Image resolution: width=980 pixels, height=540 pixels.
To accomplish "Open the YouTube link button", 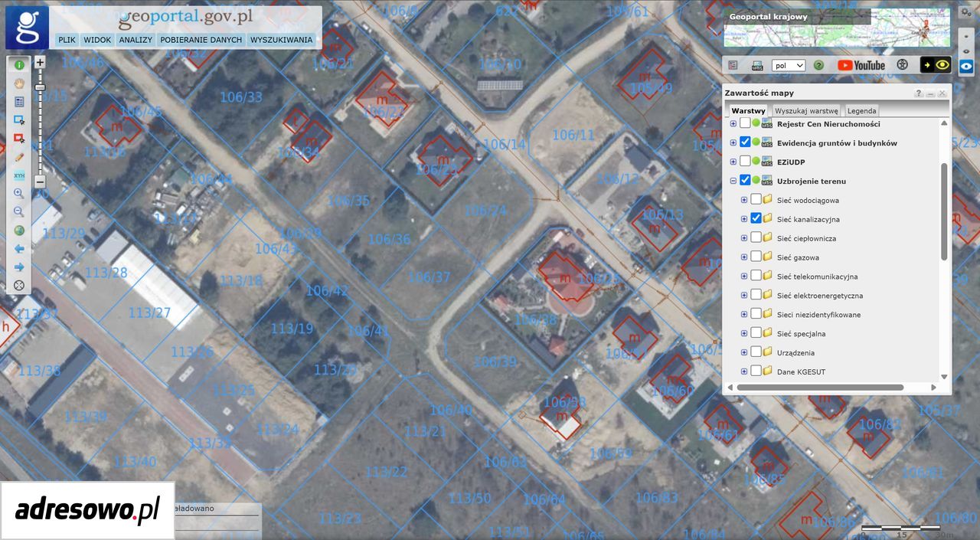I will tap(861, 66).
